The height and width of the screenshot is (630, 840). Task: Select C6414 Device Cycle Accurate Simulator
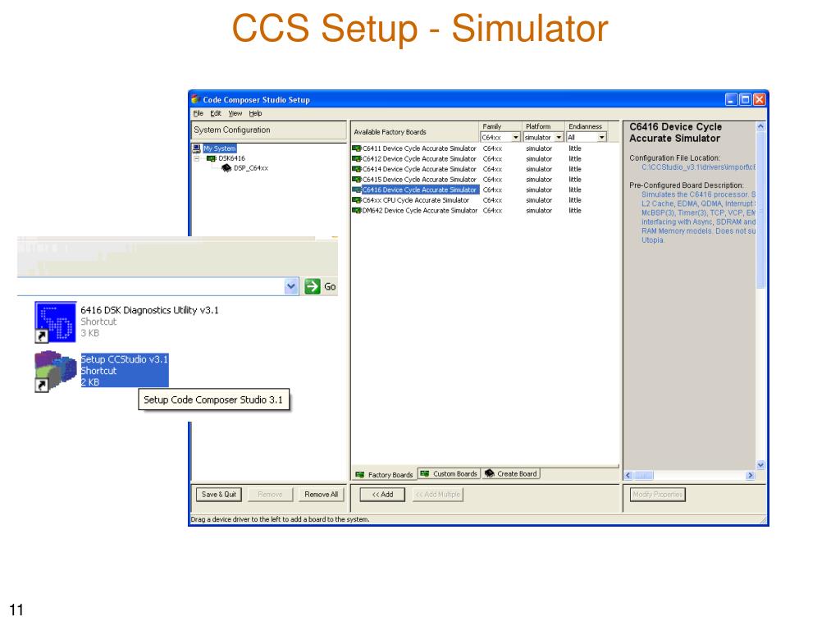point(419,169)
